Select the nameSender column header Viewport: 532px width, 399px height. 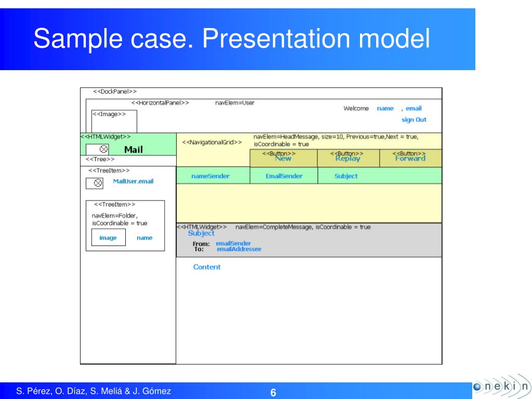pyautogui.click(x=213, y=176)
